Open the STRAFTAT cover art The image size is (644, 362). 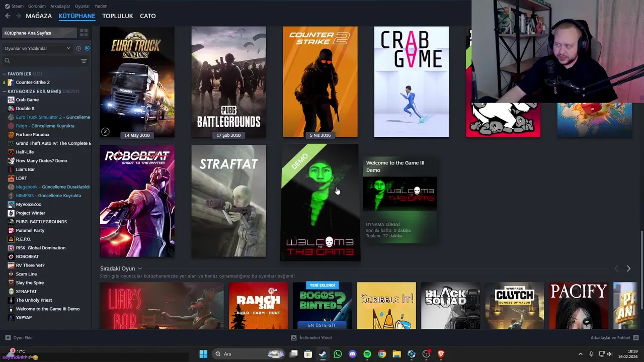tap(229, 201)
